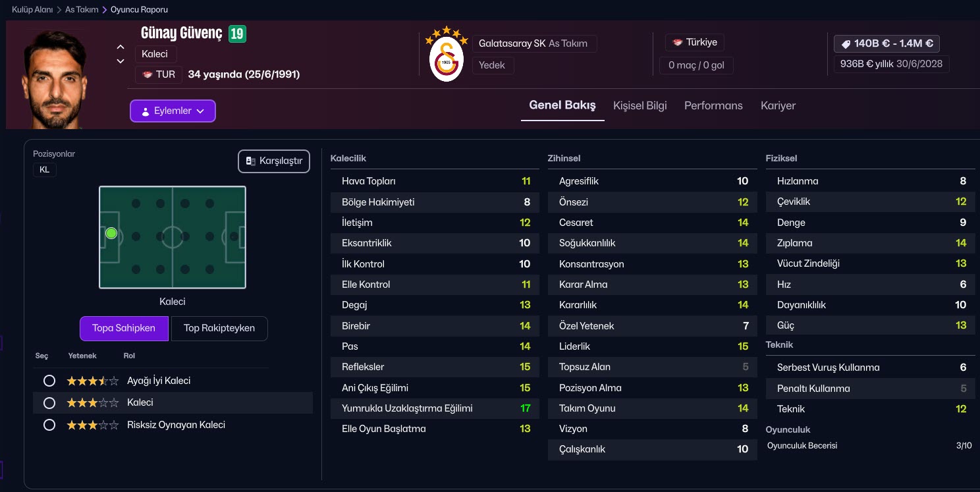Navigate to As Takım breadcrumb link
The width and height of the screenshot is (980, 492).
82,10
